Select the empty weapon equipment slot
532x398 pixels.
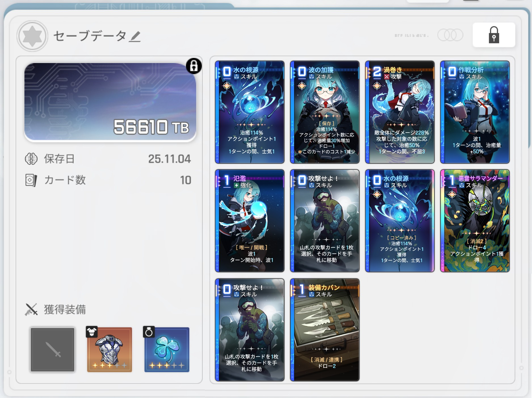point(53,349)
